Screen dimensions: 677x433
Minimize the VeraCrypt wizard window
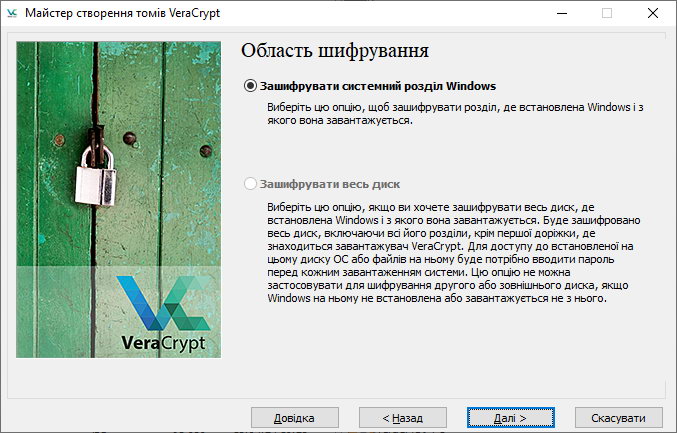pos(562,13)
